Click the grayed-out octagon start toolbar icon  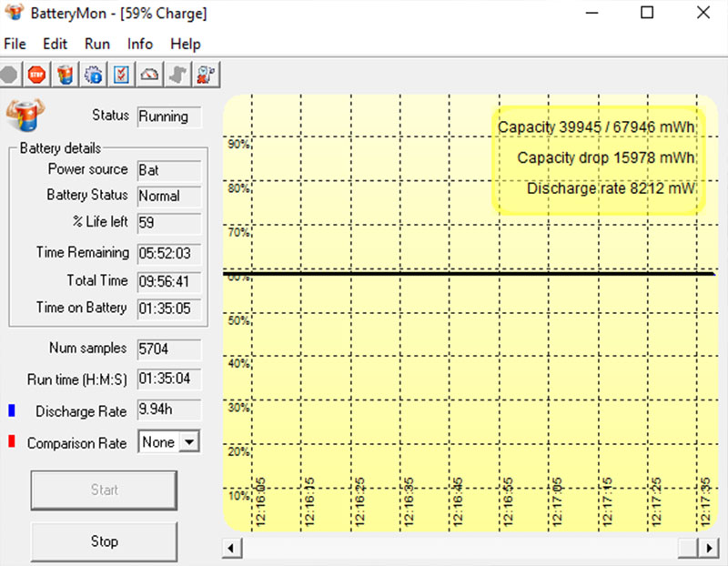pyautogui.click(x=9, y=75)
